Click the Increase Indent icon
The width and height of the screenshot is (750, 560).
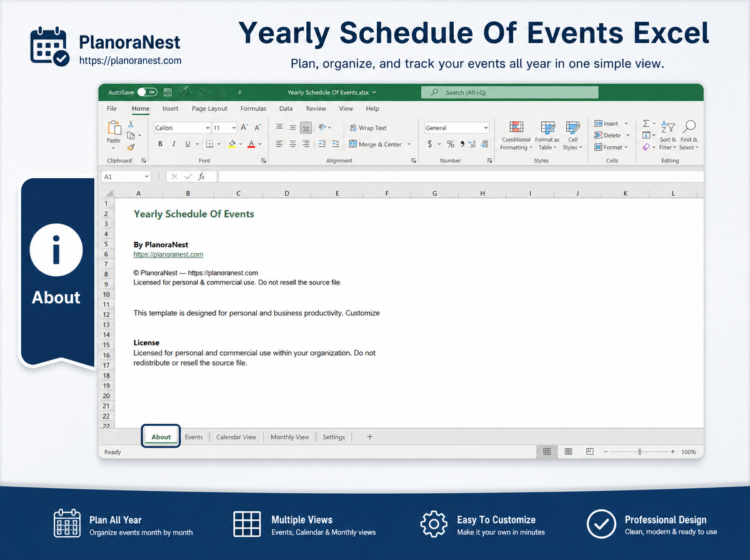[x=336, y=144]
